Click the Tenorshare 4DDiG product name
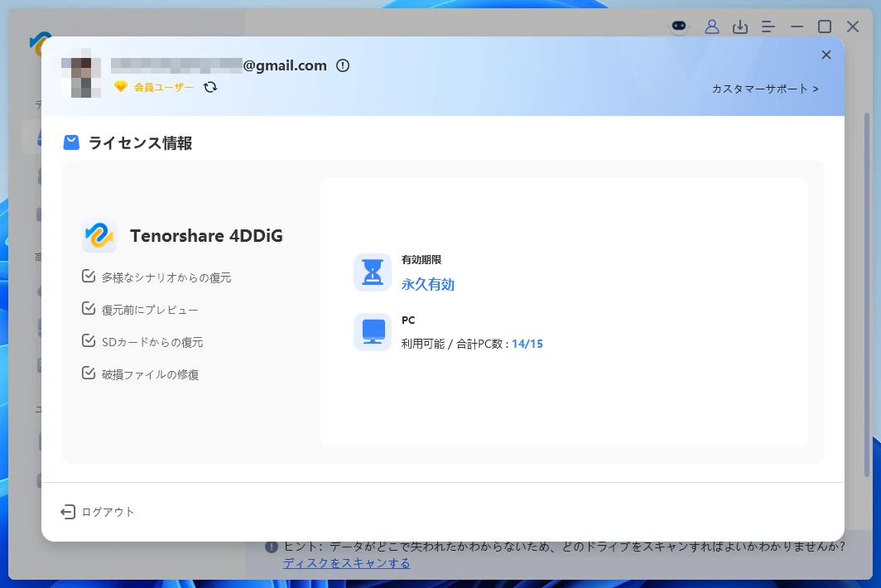Screen dimensions: 881x588 pos(206,235)
